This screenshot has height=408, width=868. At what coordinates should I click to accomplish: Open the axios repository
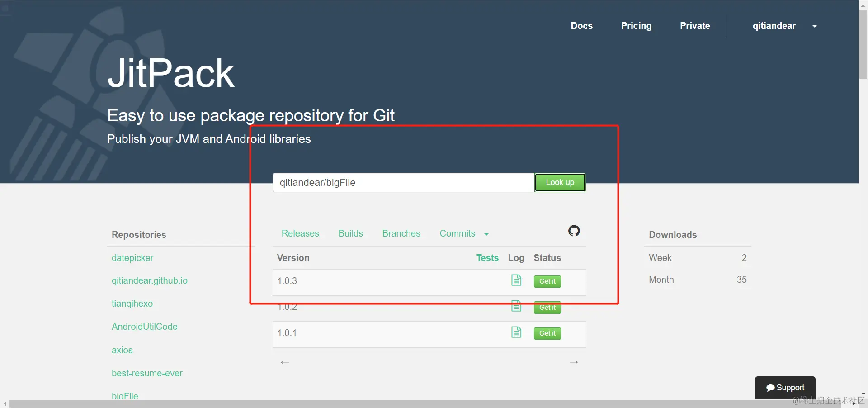122,350
